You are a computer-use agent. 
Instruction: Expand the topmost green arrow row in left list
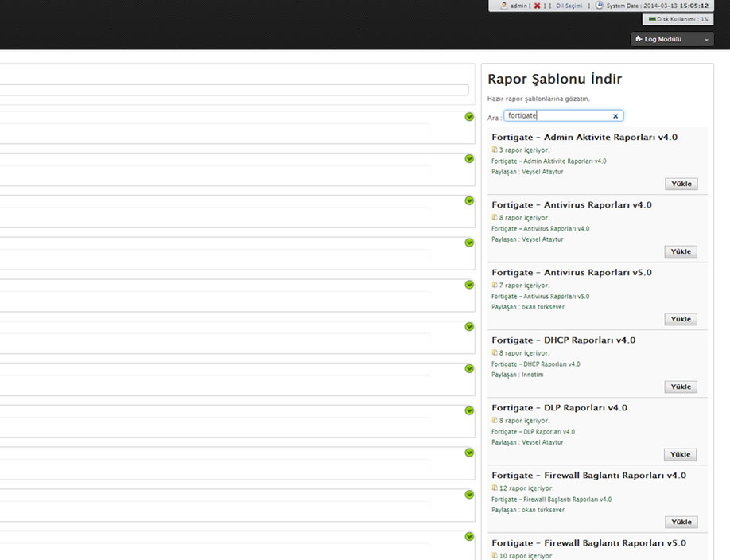pos(469,117)
